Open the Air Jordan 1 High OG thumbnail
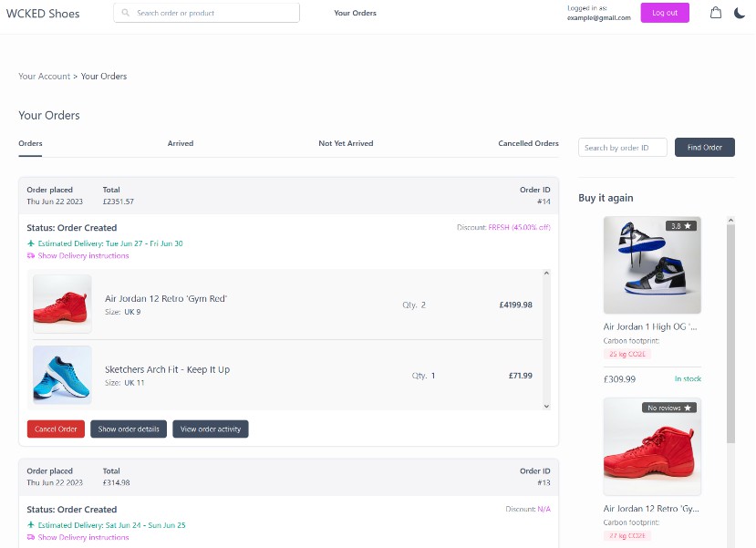 click(x=652, y=265)
